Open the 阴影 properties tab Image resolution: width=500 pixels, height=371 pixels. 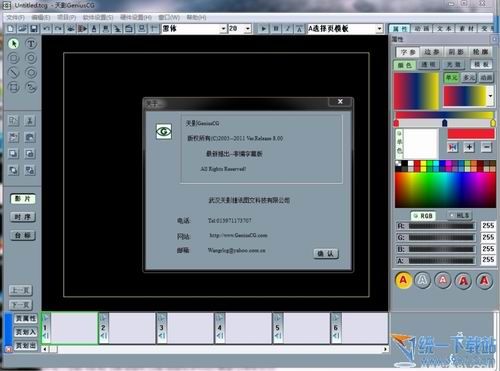pyautogui.click(x=456, y=52)
